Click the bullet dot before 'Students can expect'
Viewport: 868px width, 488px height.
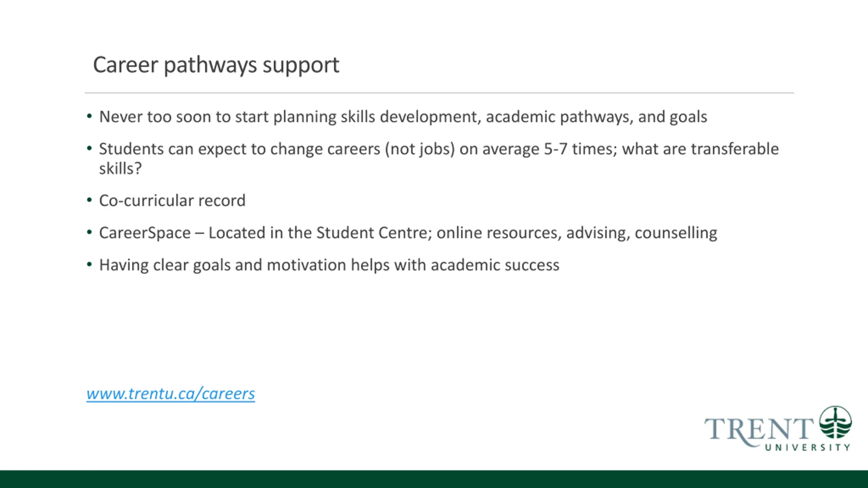pos(89,149)
